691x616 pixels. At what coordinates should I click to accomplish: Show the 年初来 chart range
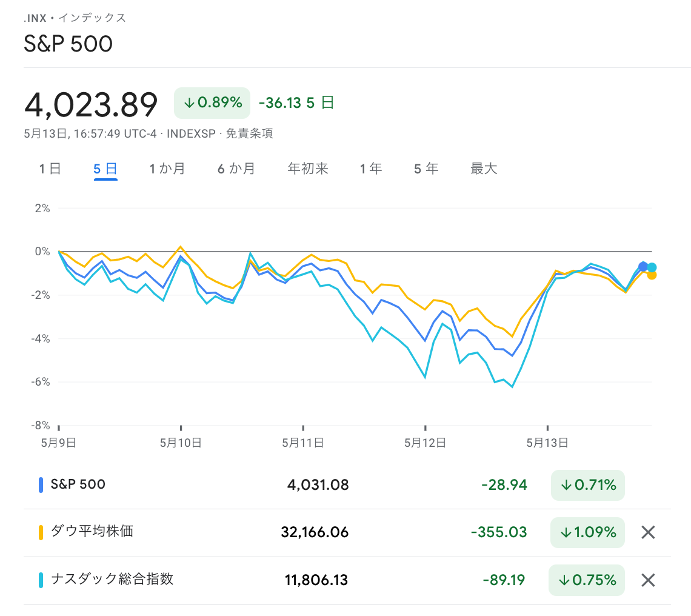point(308,169)
